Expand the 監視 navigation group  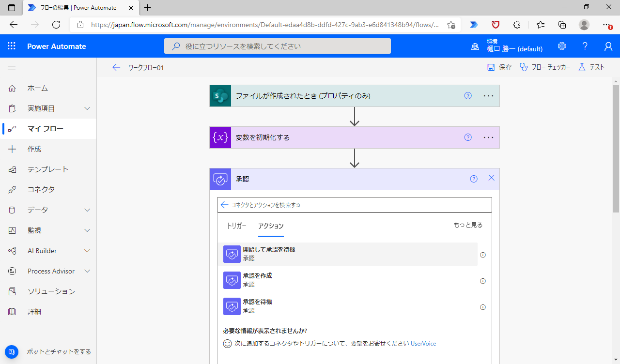(87, 230)
